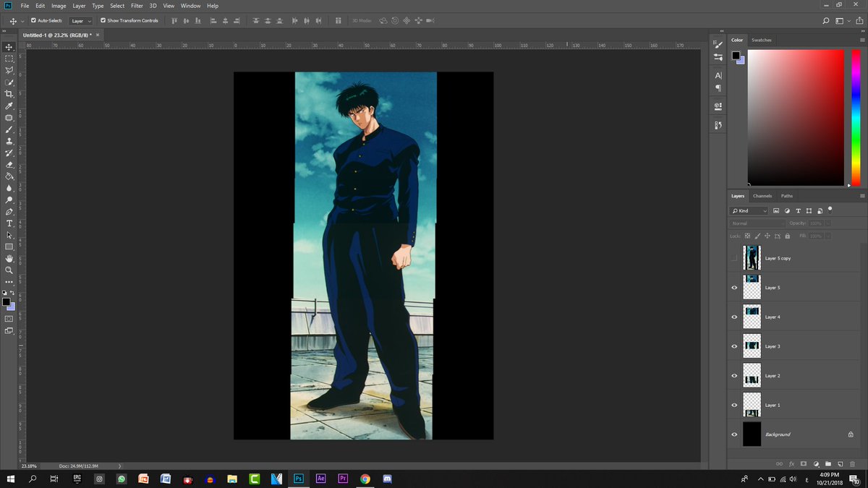
Task: Select the Rectangle shape tool
Action: tap(9, 247)
